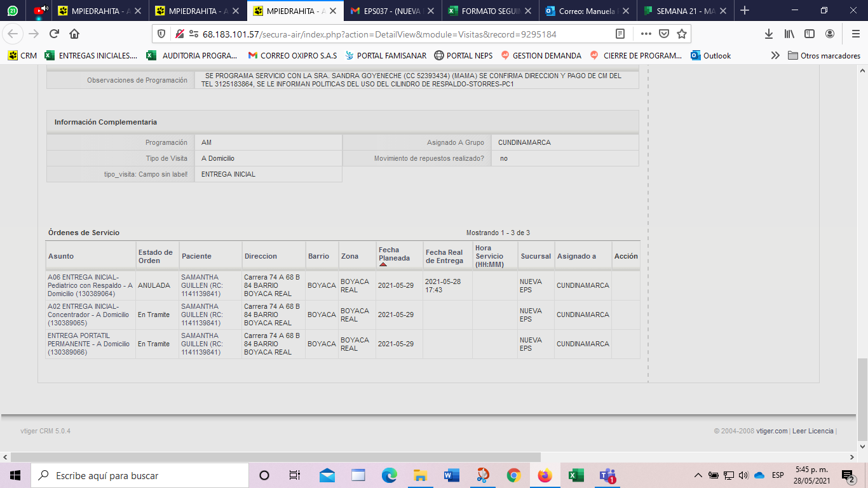Click the insecure connection padlock icon

180,34
